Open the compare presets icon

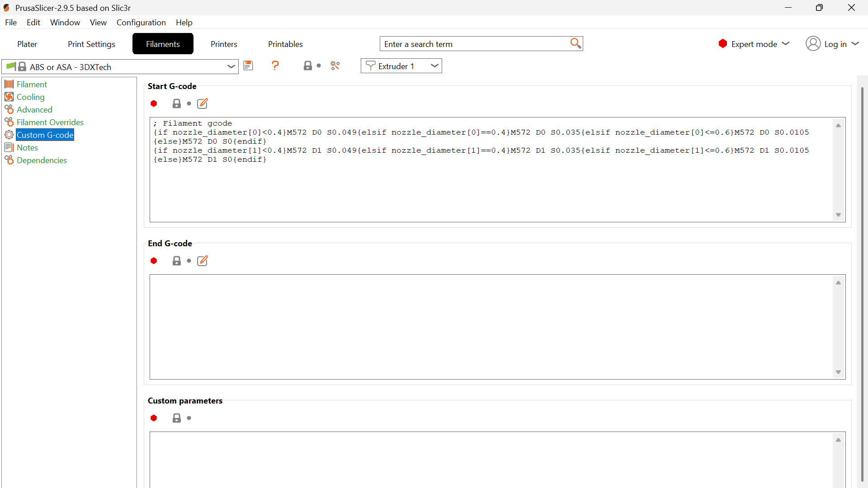(x=335, y=66)
